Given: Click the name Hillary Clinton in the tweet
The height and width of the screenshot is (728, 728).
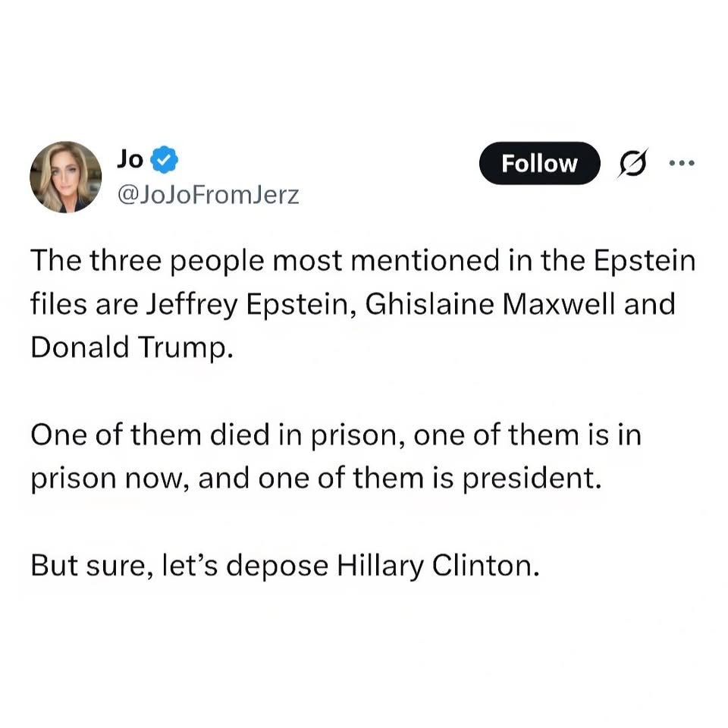Looking at the screenshot, I should [438, 567].
